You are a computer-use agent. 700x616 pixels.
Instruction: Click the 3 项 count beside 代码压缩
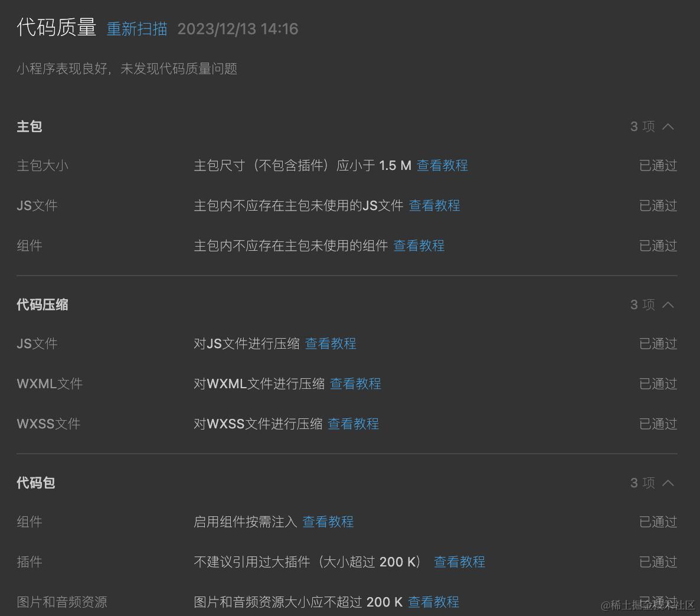(x=642, y=304)
